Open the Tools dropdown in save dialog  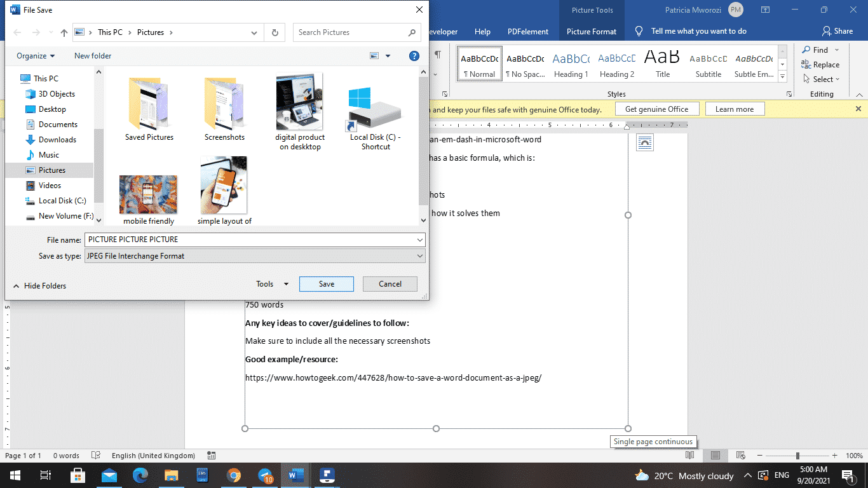271,283
